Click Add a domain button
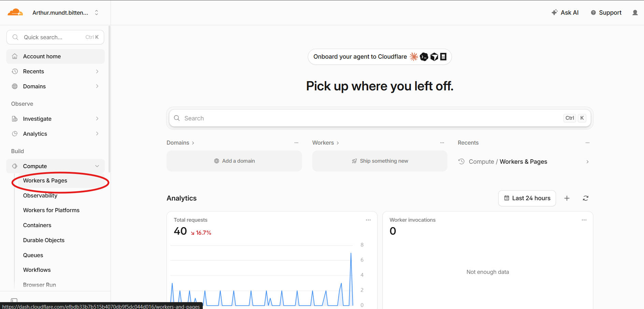The width and height of the screenshot is (644, 309). (234, 161)
